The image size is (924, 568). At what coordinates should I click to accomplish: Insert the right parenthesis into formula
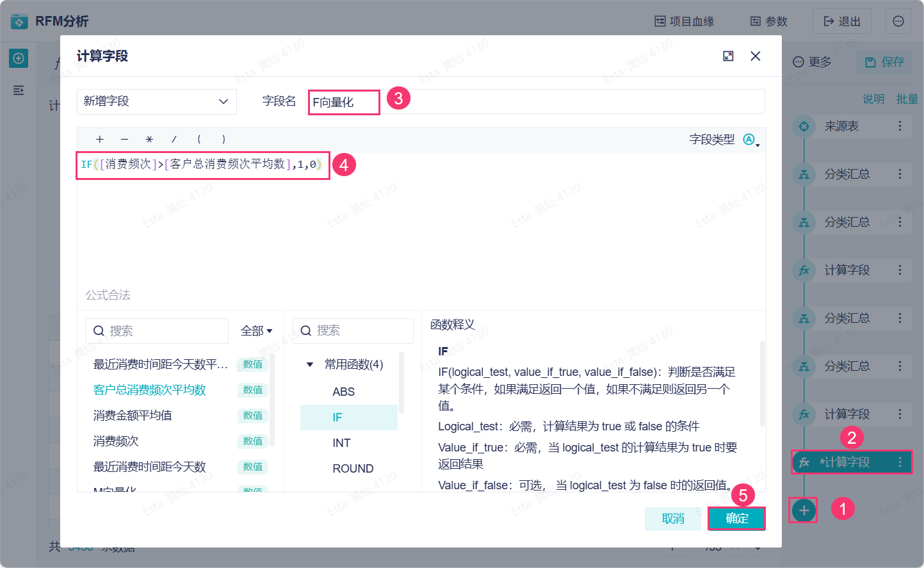coord(223,139)
